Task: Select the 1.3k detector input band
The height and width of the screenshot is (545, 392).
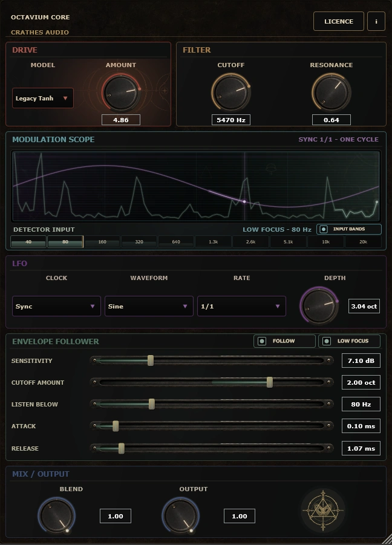Action: [214, 241]
